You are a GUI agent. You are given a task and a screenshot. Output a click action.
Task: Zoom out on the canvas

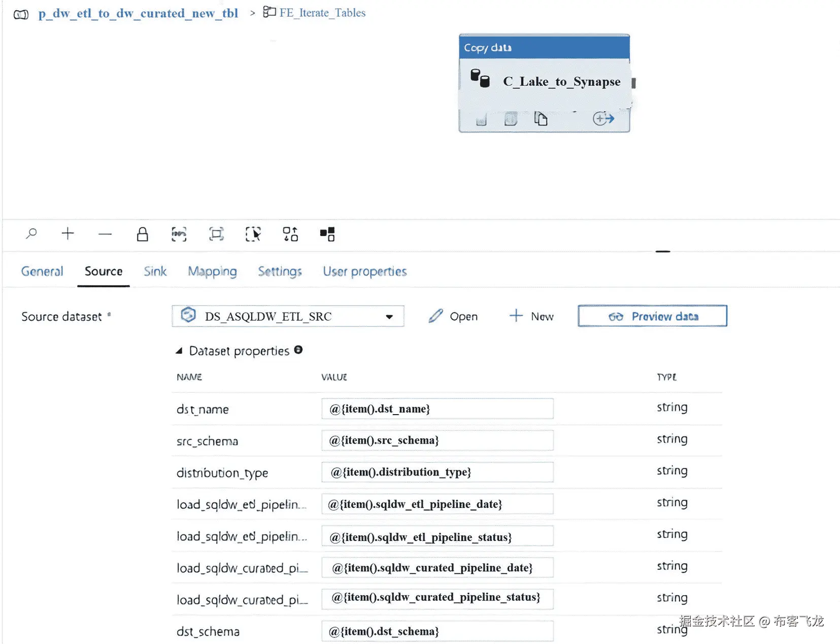pos(105,234)
